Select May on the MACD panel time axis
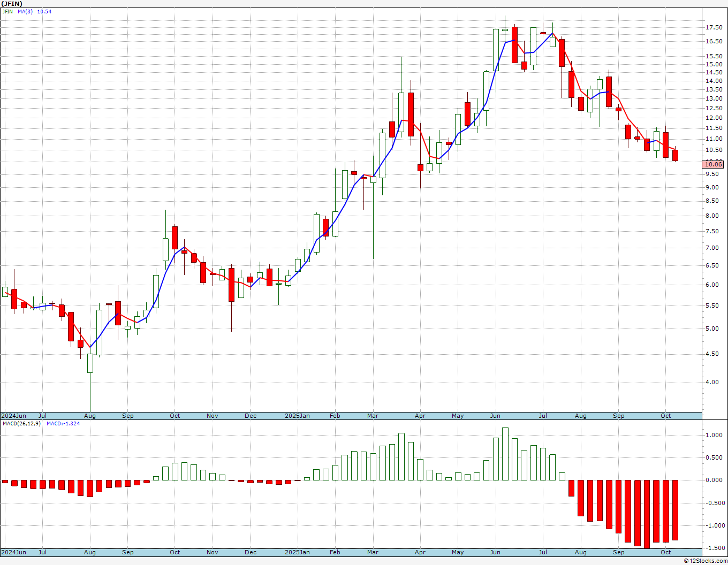The height and width of the screenshot is (565, 728). [x=458, y=552]
